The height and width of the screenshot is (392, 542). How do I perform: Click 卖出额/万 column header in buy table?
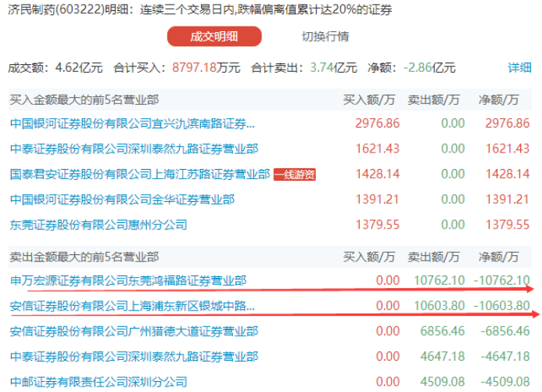(433, 100)
